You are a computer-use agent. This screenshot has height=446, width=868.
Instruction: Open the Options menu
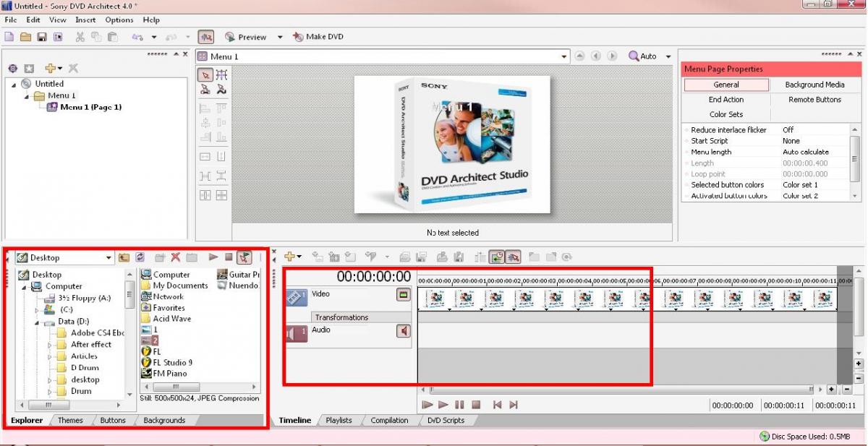coord(119,20)
